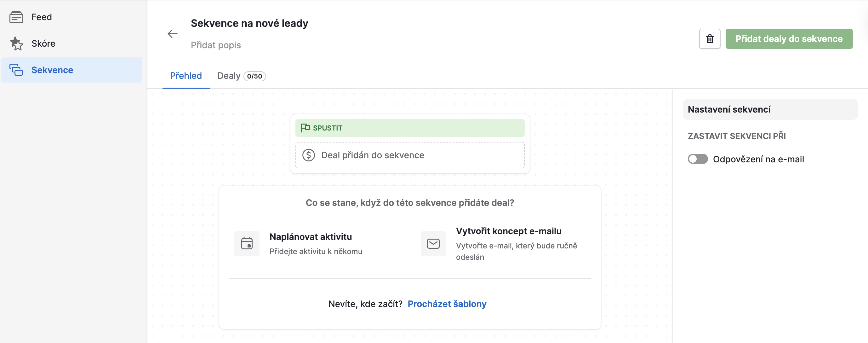Viewport: 868px width, 343px height.
Task: Enable Odpovězení na e-mail toggle
Action: [x=698, y=159]
